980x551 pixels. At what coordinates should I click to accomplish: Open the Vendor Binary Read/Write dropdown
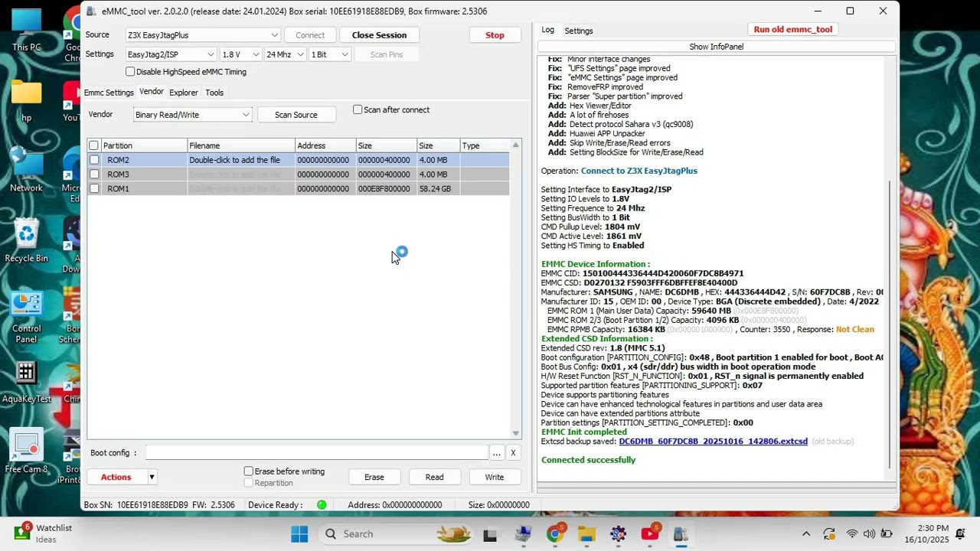click(x=192, y=115)
